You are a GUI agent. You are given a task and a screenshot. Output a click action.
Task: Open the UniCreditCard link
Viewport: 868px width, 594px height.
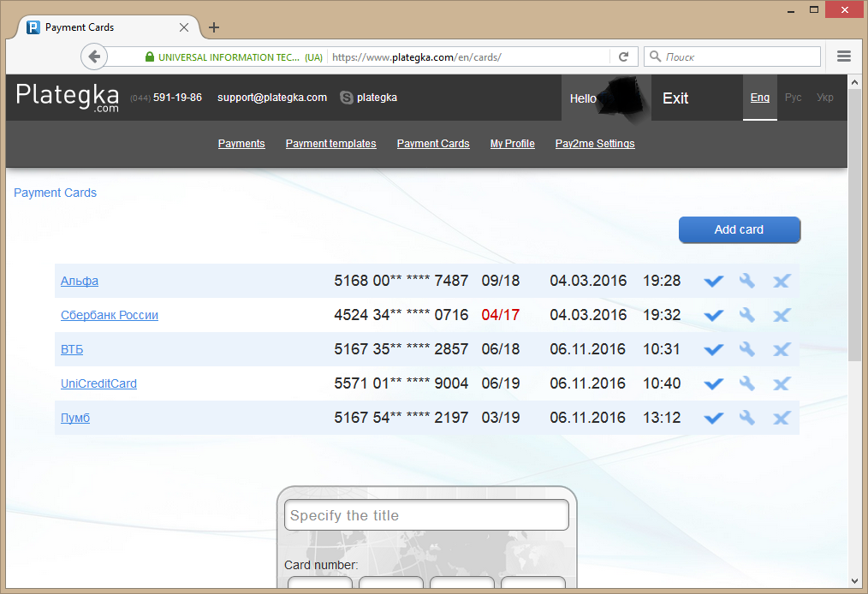pyautogui.click(x=98, y=383)
